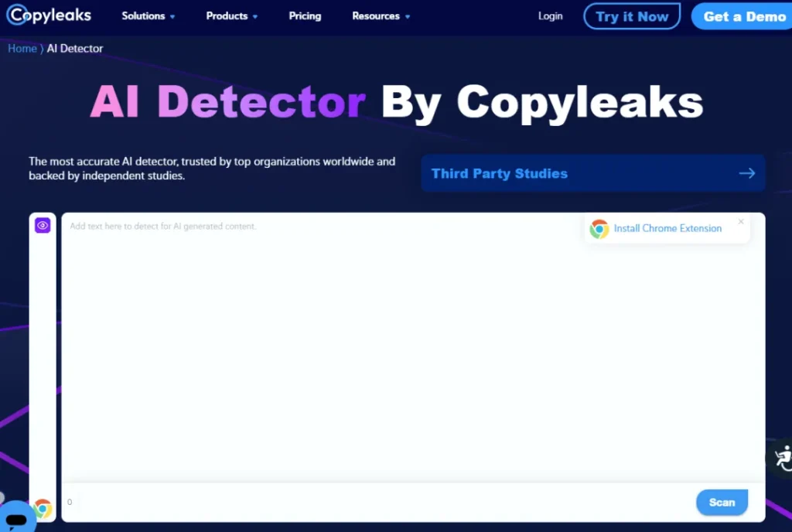The image size is (792, 532).
Task: Open the accessibility widget on the right edge
Action: coord(784,458)
